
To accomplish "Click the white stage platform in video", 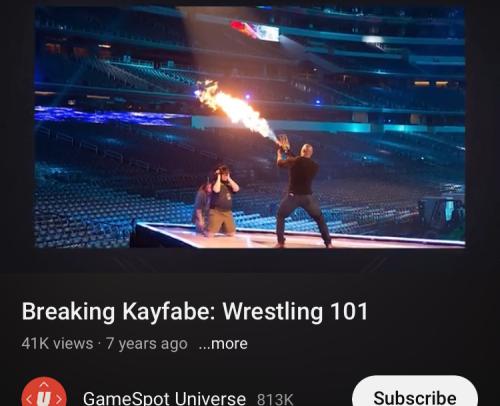I will [x=293, y=237].
